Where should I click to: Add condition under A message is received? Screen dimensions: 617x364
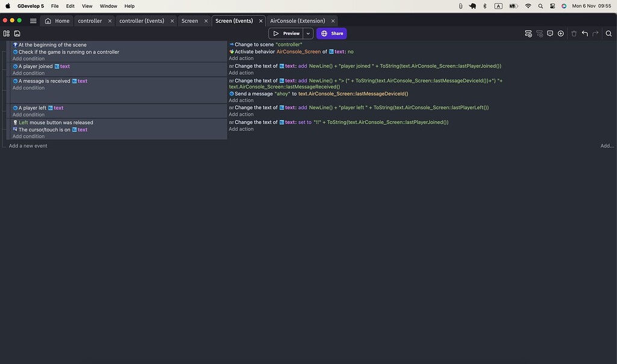pos(28,88)
